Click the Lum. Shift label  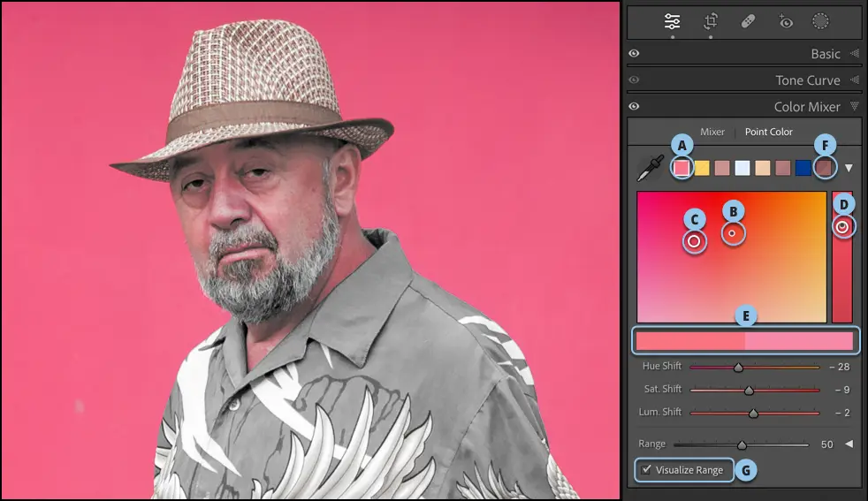[x=660, y=412]
